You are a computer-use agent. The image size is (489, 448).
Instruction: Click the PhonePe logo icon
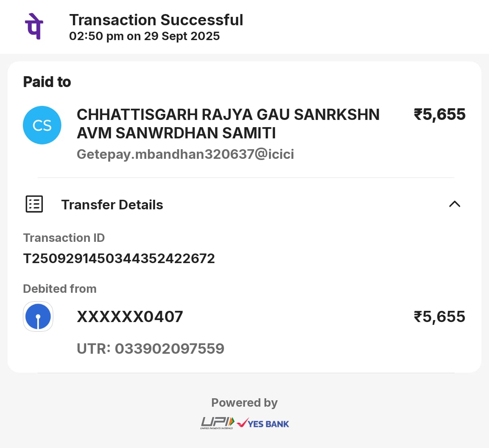[34, 26]
